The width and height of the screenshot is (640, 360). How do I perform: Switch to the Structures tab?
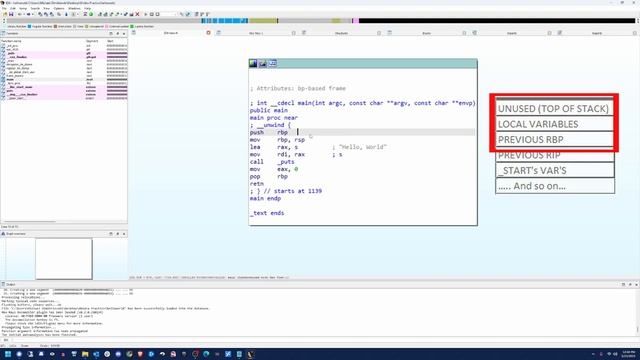tap(341, 33)
